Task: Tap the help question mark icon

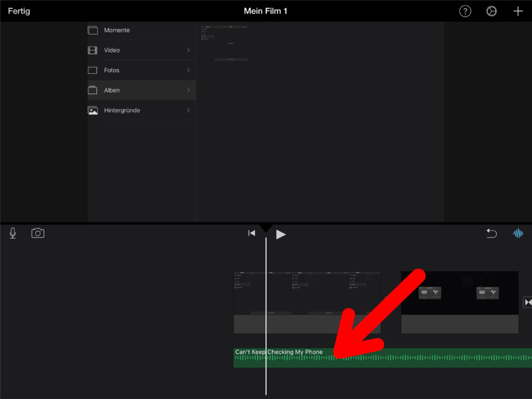Action: point(465,11)
